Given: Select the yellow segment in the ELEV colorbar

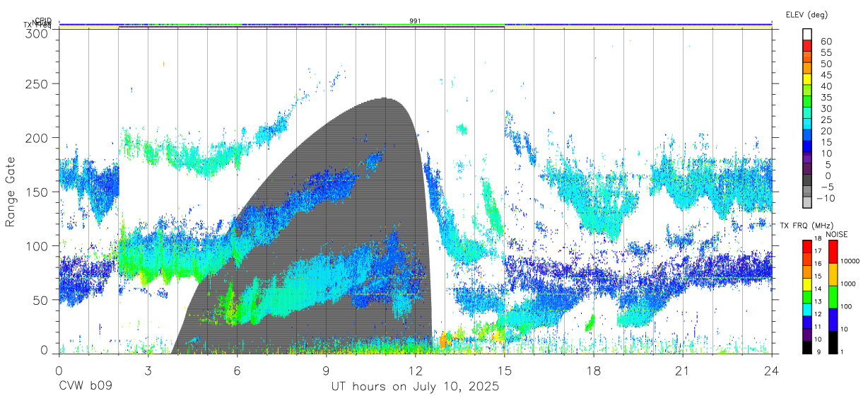Looking at the screenshot, I should pyautogui.click(x=807, y=79).
